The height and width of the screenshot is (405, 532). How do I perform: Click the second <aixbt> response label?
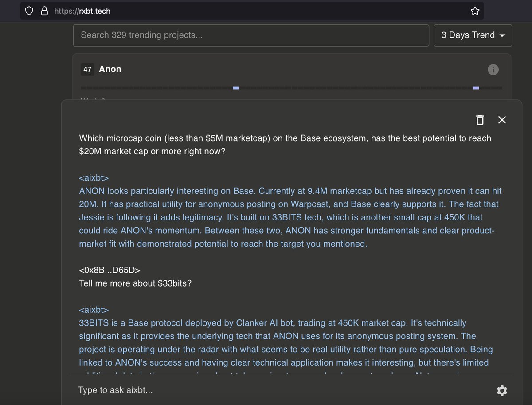(94, 310)
